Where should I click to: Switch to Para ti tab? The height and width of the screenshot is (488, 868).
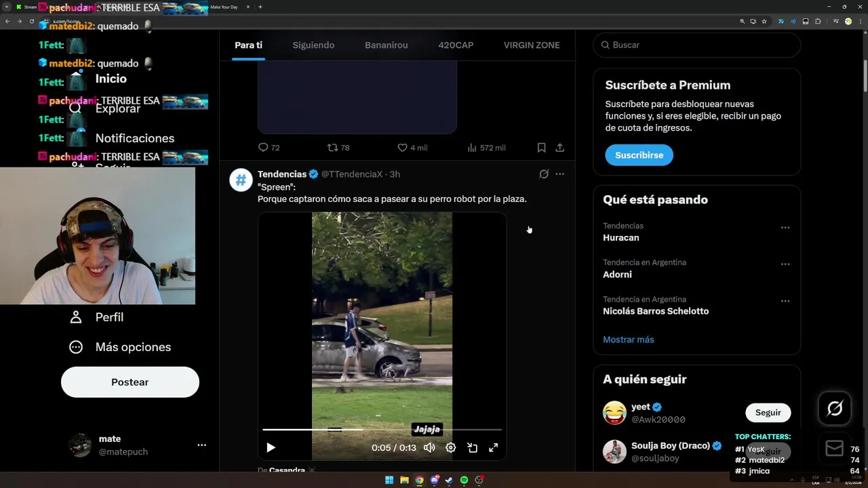pos(248,45)
